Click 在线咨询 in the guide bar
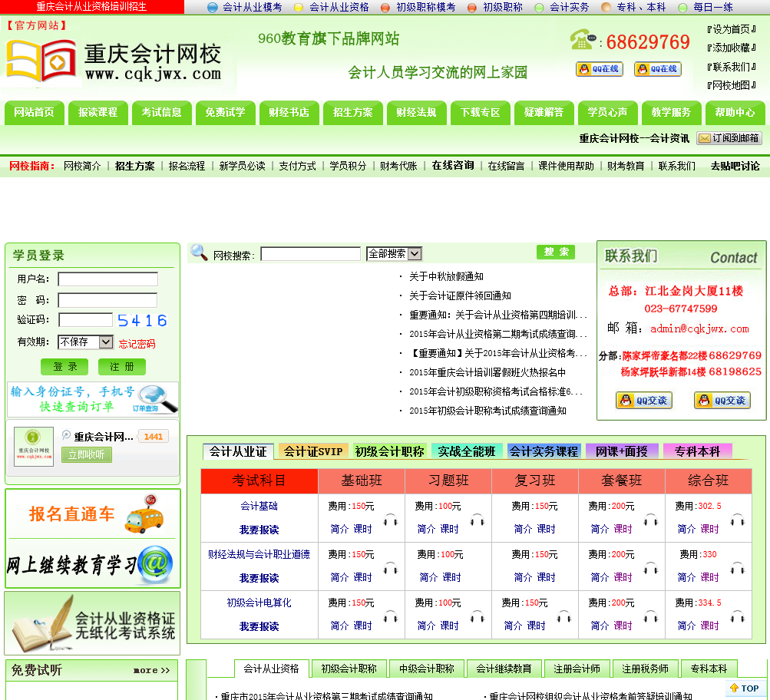The height and width of the screenshot is (700, 770). coord(453,166)
